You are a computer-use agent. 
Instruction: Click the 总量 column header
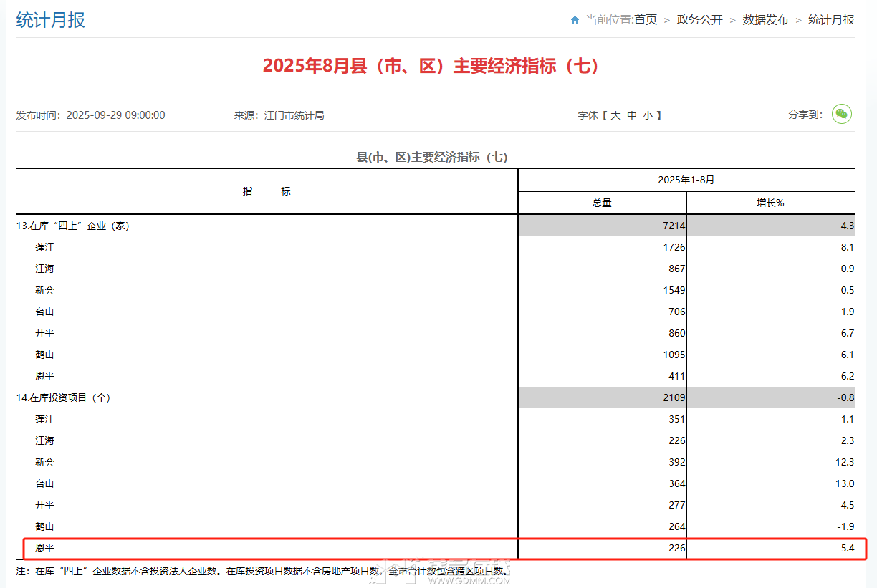[x=602, y=203]
